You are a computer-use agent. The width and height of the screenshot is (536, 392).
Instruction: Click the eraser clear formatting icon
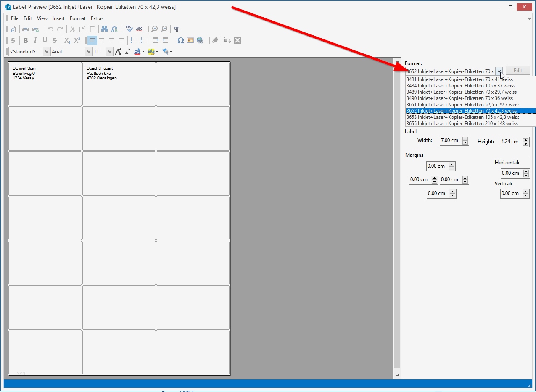(x=215, y=40)
